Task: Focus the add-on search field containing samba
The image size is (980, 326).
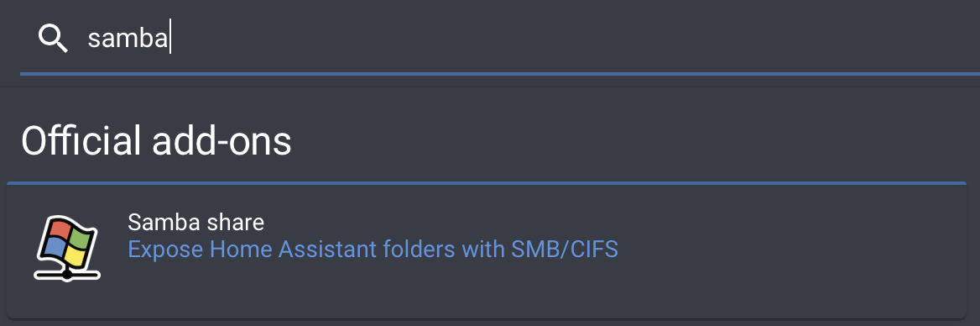Action: [x=500, y=39]
